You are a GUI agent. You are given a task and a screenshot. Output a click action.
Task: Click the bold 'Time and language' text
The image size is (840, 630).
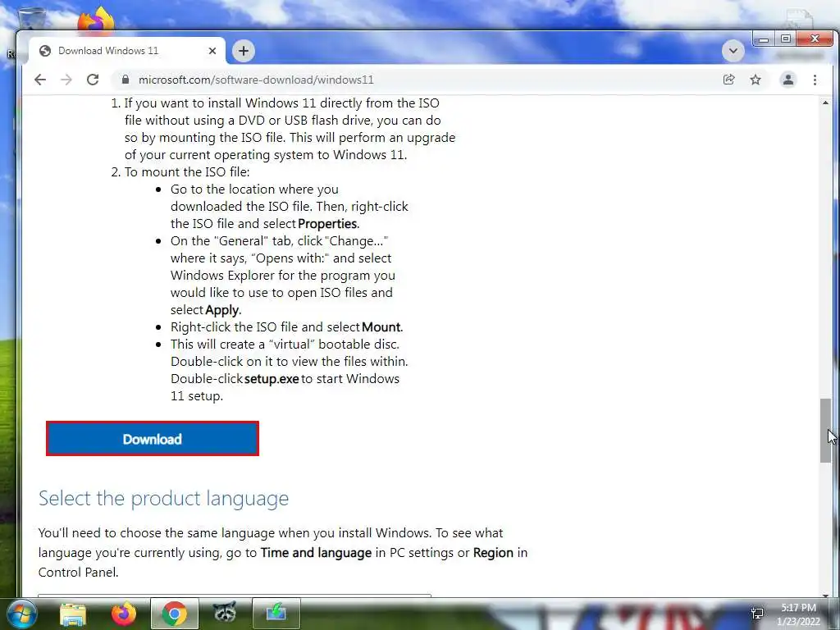click(x=316, y=552)
